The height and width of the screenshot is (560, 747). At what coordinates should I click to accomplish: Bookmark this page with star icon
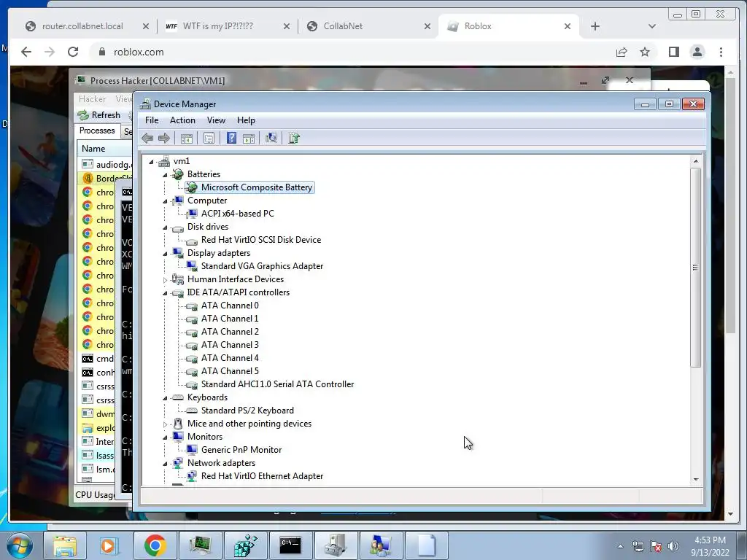point(645,52)
